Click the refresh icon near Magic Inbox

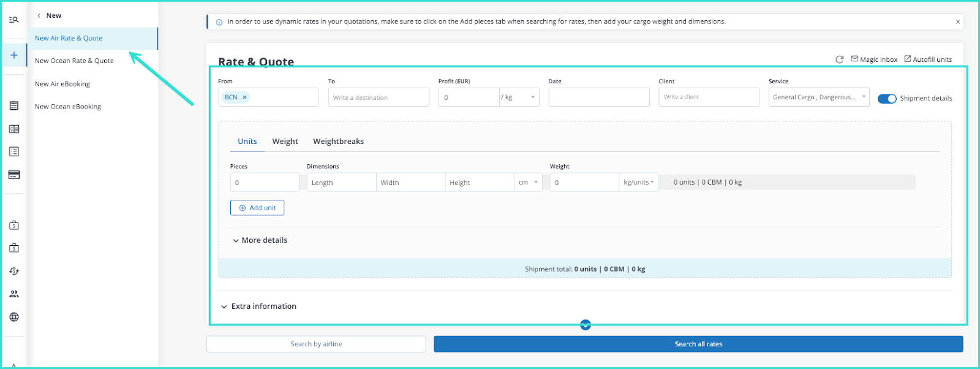coord(839,59)
